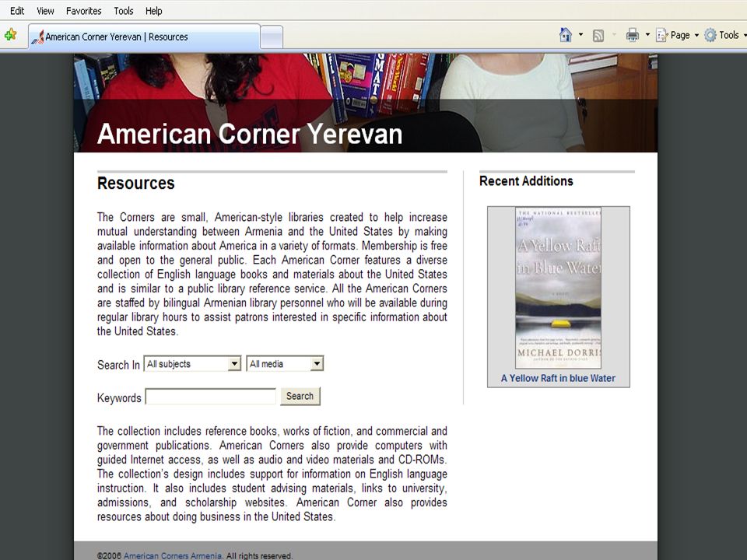
Task: Expand the Print dropdown arrow
Action: pos(647,35)
